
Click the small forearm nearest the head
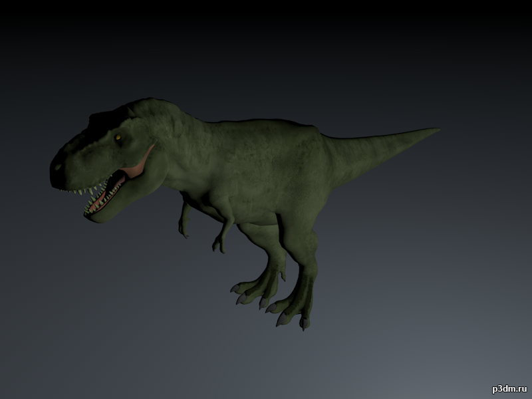[184, 221]
